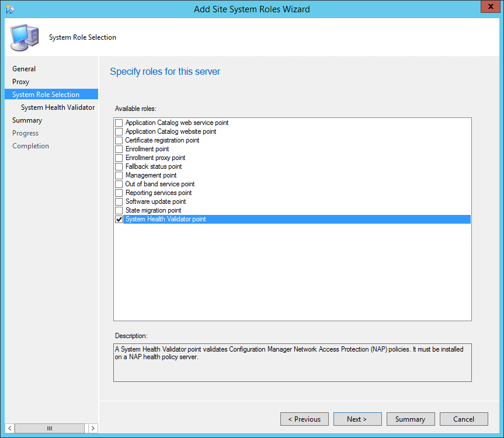Click the wizard icon in title bar
Image resolution: width=504 pixels, height=438 pixels.
coord(10,9)
